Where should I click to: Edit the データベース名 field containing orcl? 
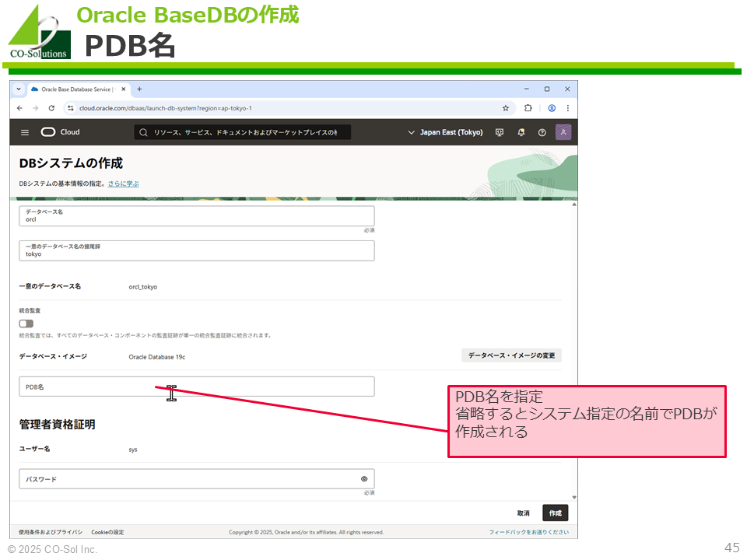coord(197,215)
